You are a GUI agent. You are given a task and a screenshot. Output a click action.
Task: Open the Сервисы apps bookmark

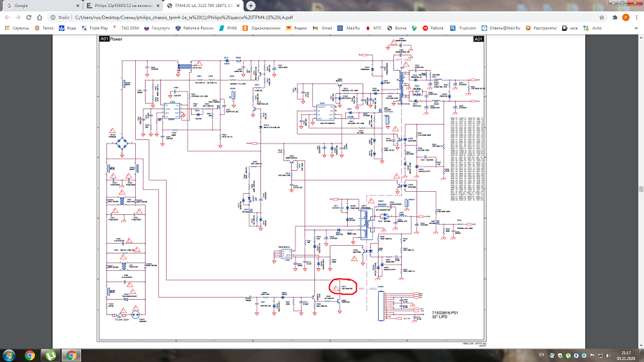19,28
